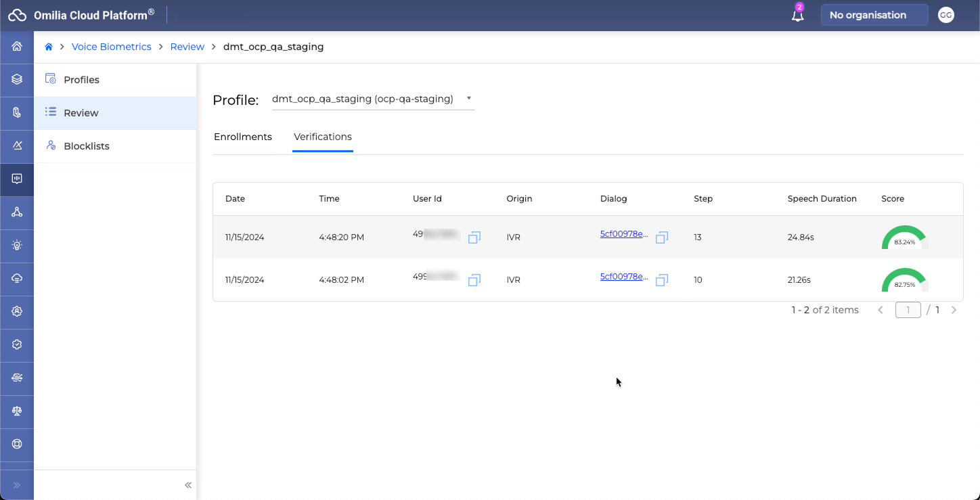
Task: Open Blocklists in side menu
Action: pos(86,146)
